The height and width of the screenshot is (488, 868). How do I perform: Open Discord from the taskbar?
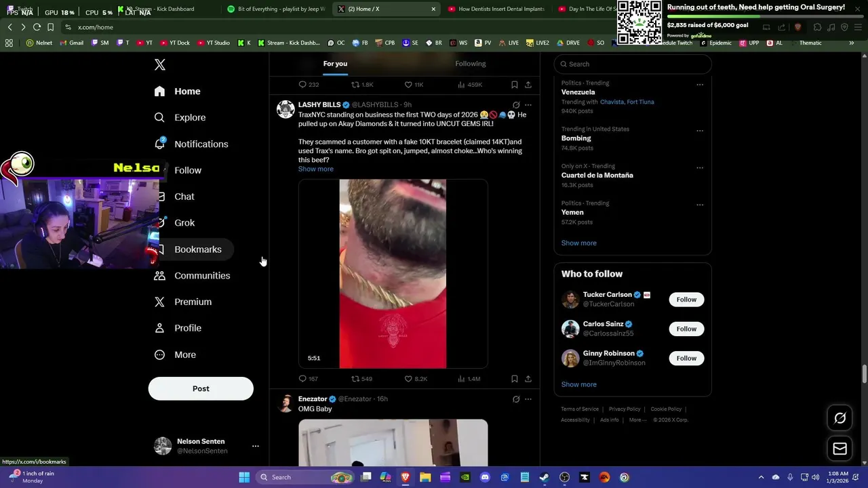click(x=485, y=477)
